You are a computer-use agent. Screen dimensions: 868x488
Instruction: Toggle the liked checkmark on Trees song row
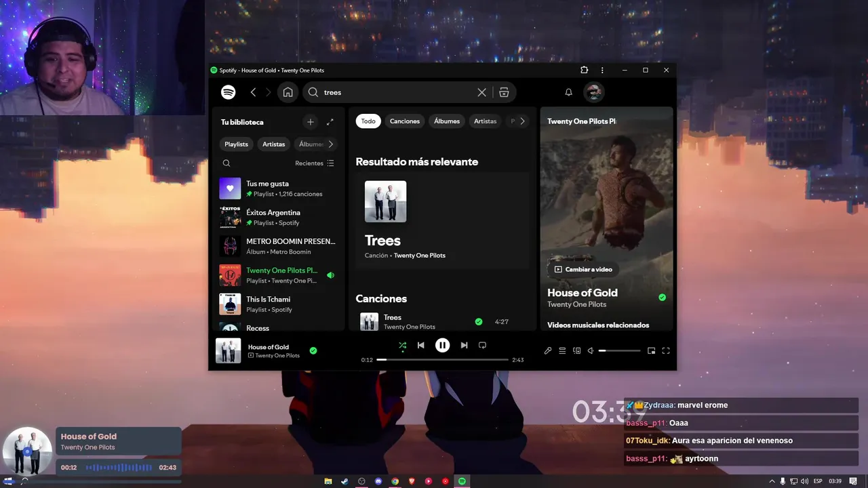tap(479, 322)
